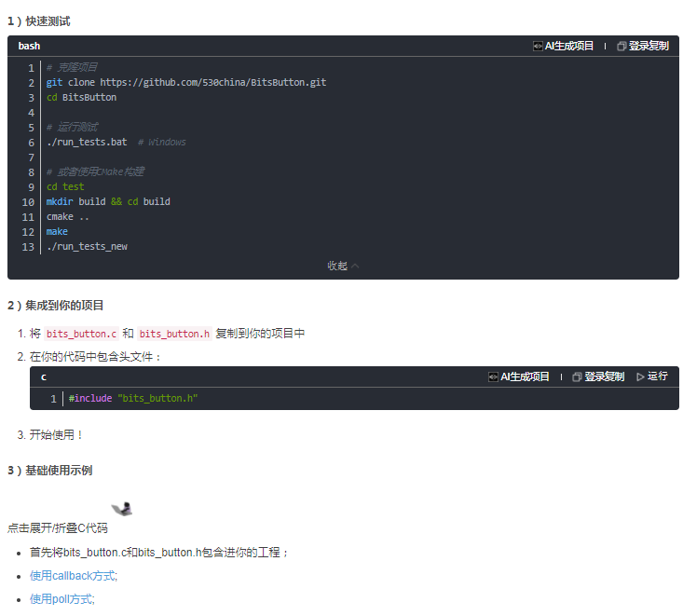This screenshot has width=683, height=616.
Task: Run the c code snippet with 运行
Action: coord(652,376)
